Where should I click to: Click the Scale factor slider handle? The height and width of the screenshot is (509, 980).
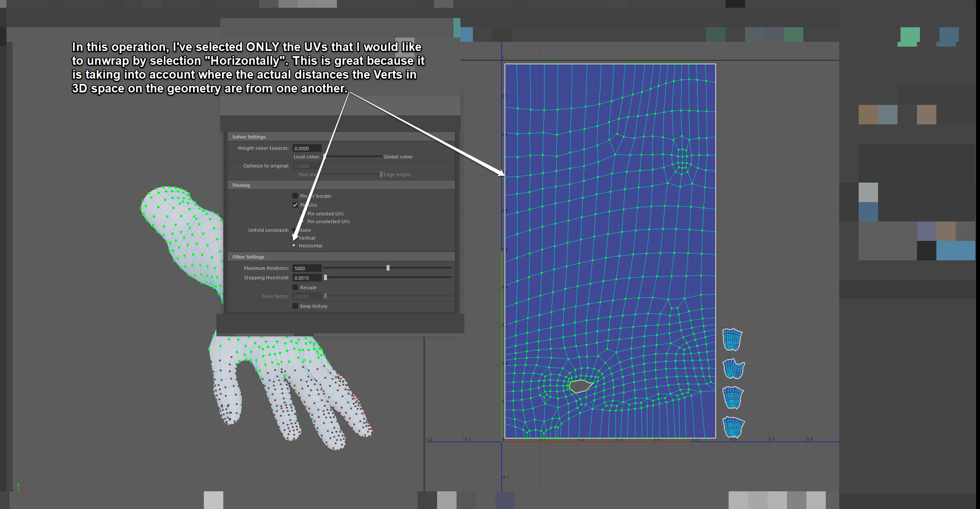coord(326,296)
